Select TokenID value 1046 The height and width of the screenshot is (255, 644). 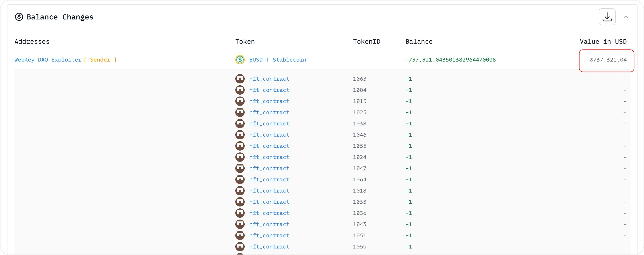click(360, 135)
